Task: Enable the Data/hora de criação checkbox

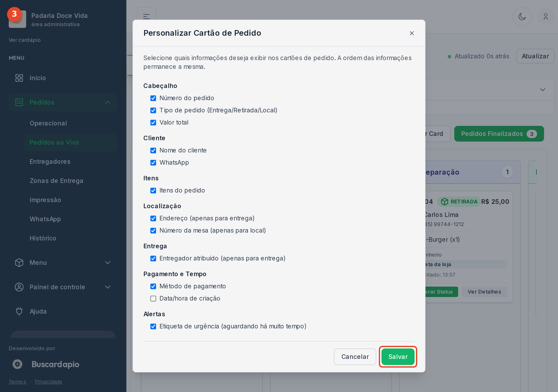Action: click(x=153, y=299)
